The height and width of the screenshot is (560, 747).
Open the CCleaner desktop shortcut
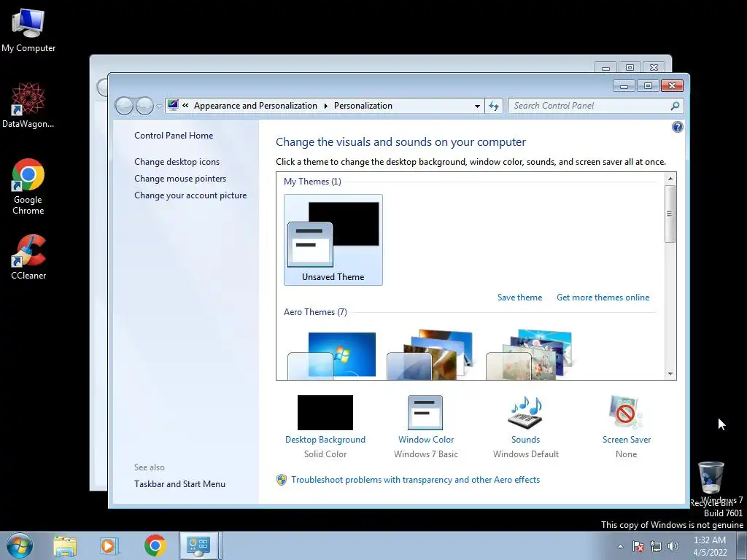pyautogui.click(x=28, y=257)
